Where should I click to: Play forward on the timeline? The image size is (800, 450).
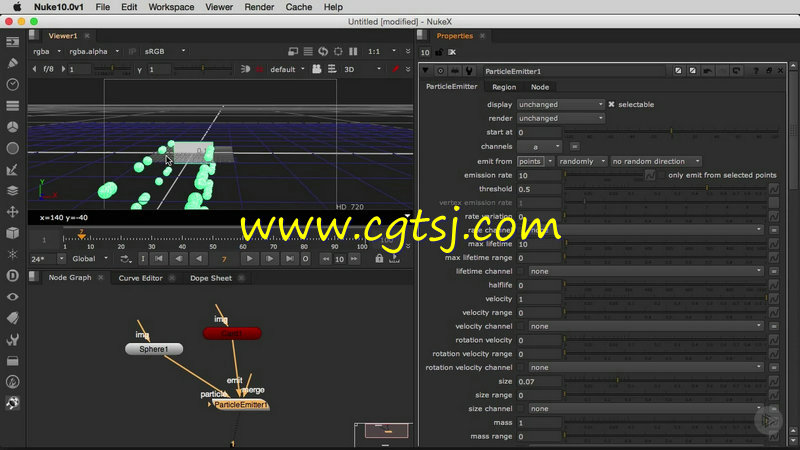(249, 259)
